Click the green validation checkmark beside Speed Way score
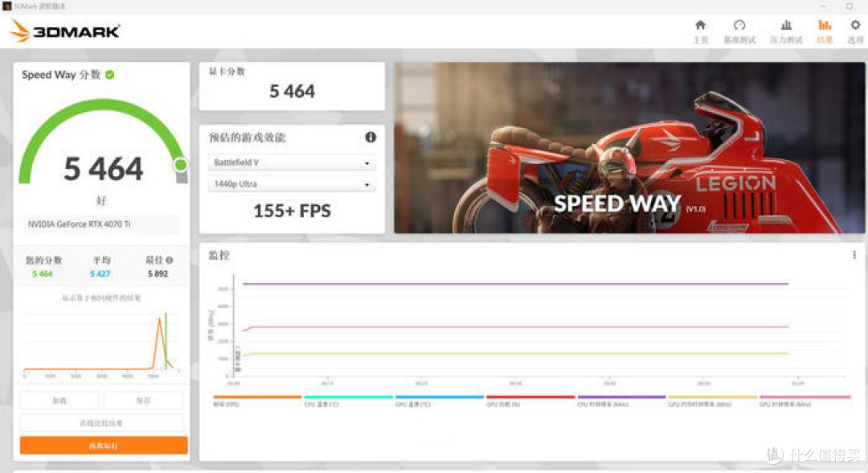This screenshot has width=868, height=473. [109, 75]
